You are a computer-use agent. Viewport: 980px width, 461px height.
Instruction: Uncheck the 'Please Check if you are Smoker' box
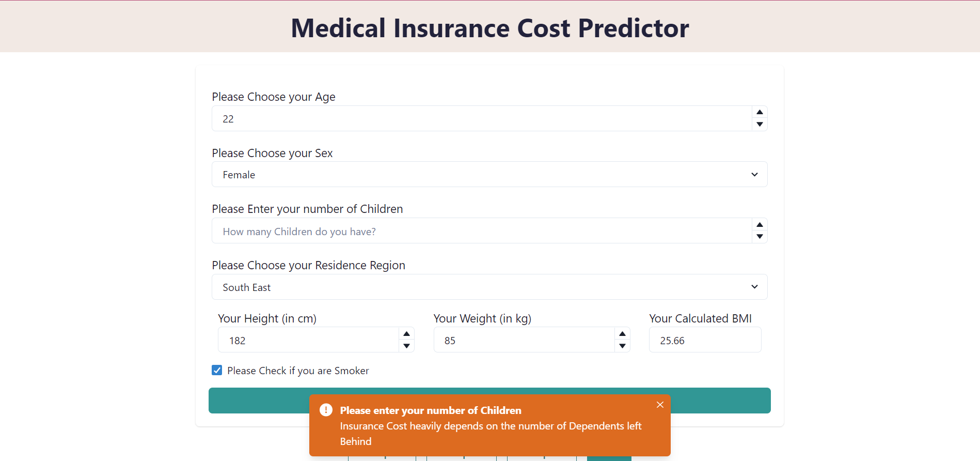point(216,370)
